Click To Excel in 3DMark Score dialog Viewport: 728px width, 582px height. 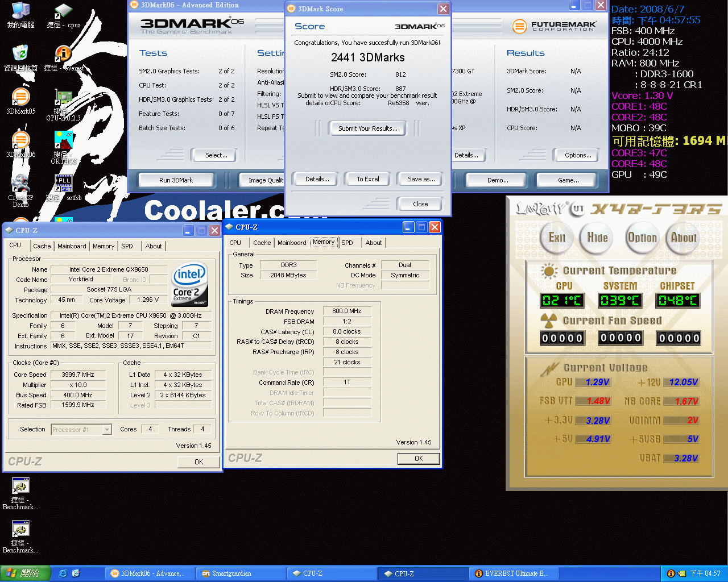[368, 179]
